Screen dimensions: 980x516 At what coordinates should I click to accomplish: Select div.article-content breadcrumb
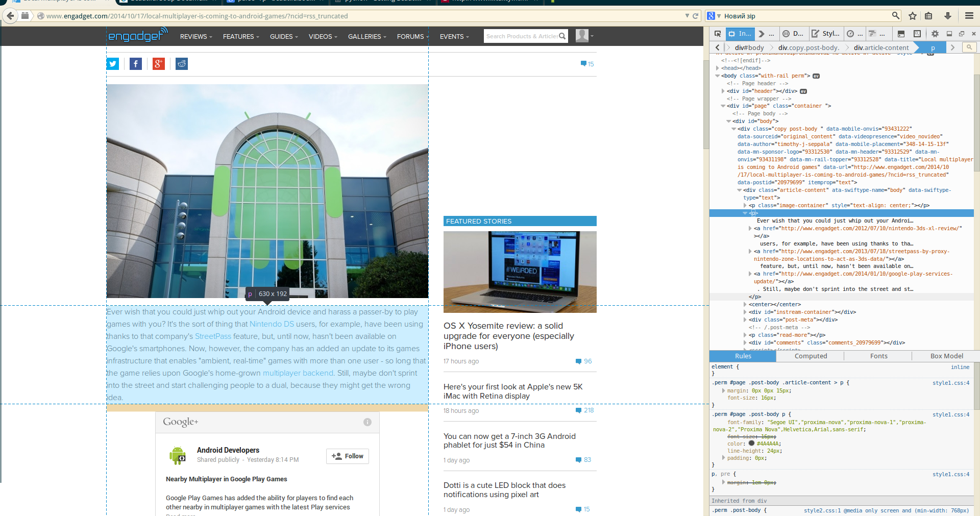(x=881, y=47)
